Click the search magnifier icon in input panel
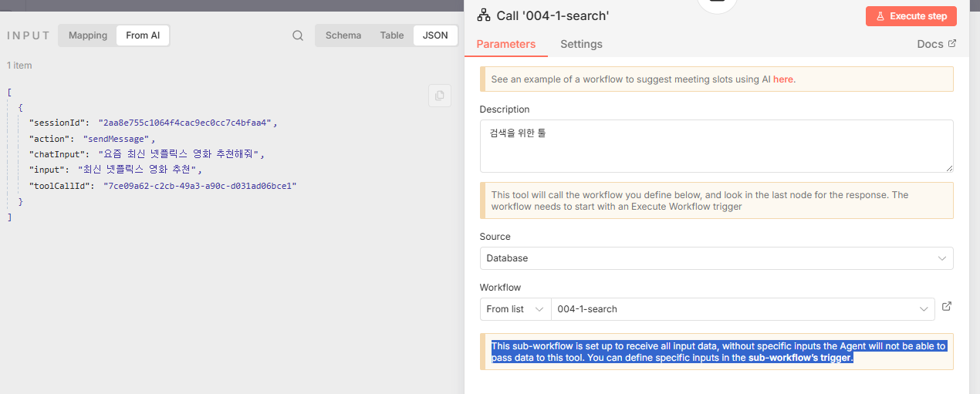Viewport: 980px width, 394px height. [298, 35]
